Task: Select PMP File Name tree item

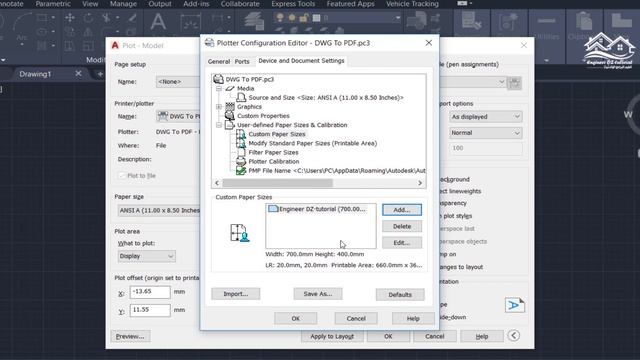Action: 337,171
